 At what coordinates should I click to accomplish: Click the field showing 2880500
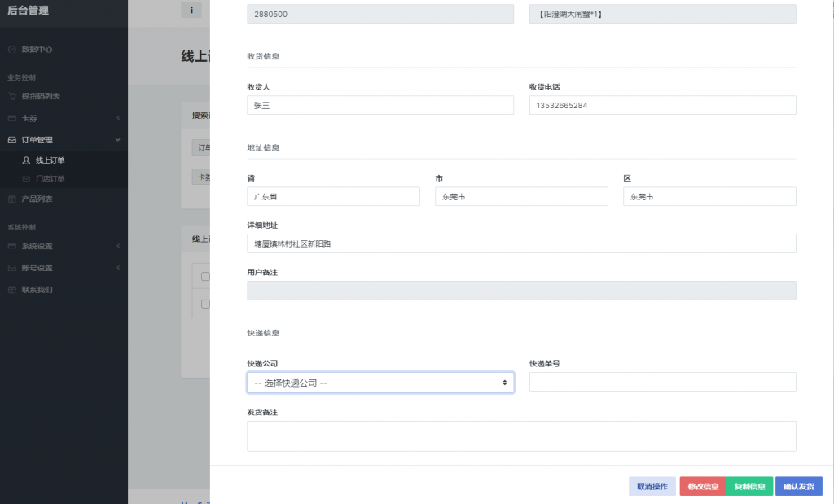point(380,14)
